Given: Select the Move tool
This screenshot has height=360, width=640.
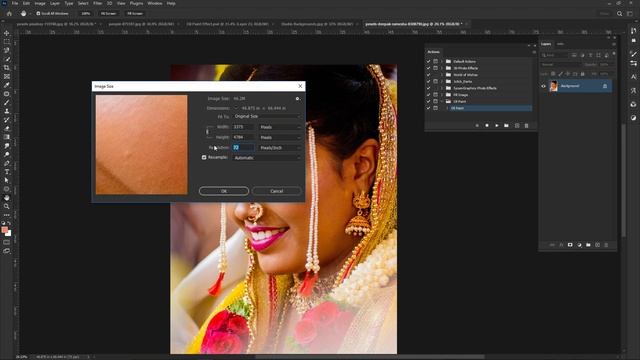Looking at the screenshot, I should click(x=7, y=33).
